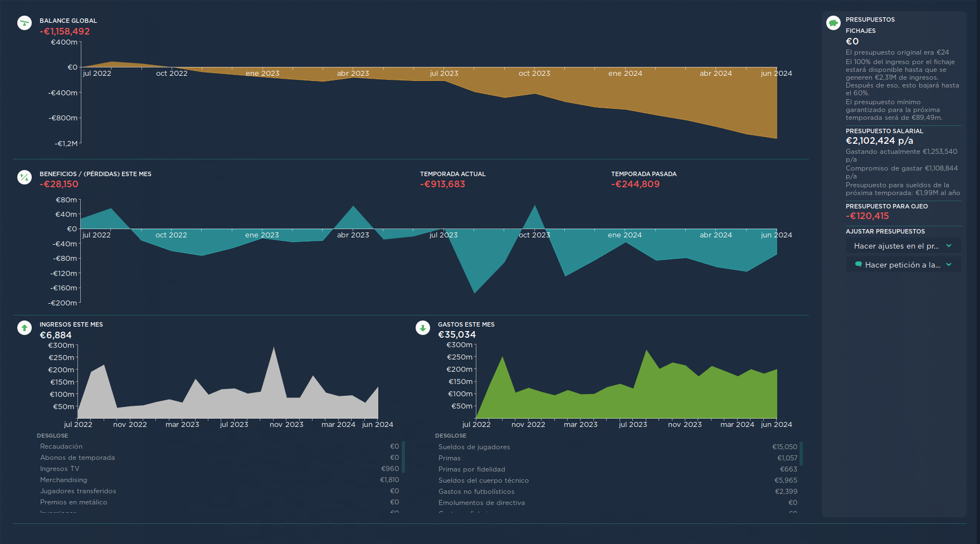Open the 'Hacer petición a la...' dropdown
This screenshot has width=980, height=544.
tap(904, 265)
